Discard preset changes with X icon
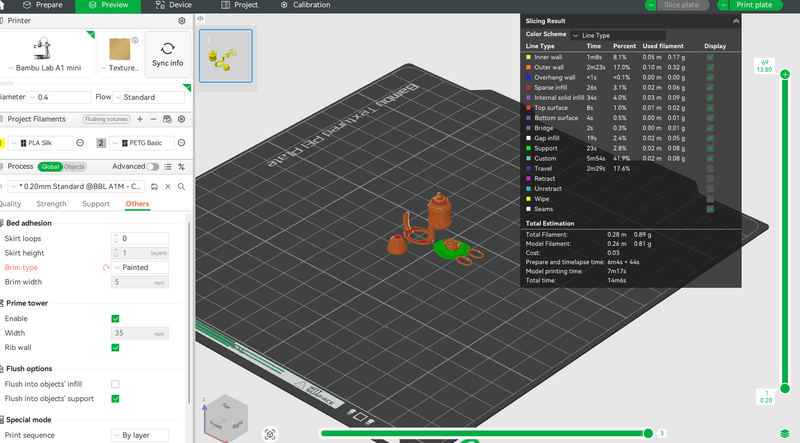Image resolution: width=800 pixels, height=443 pixels. pos(168,187)
